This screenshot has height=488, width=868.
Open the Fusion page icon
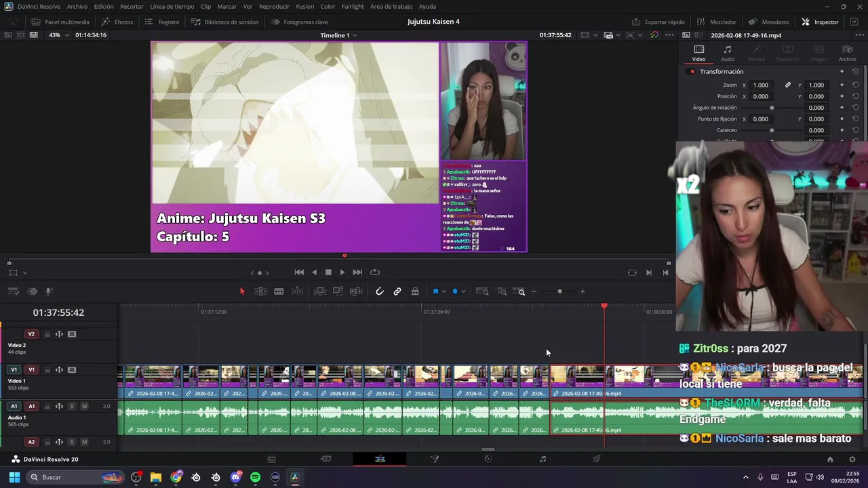click(x=435, y=459)
